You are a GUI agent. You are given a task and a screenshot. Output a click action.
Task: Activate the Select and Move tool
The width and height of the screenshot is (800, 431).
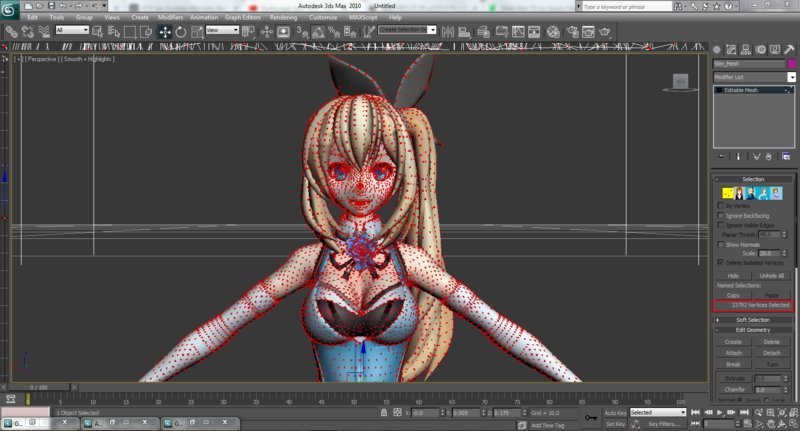(x=165, y=33)
